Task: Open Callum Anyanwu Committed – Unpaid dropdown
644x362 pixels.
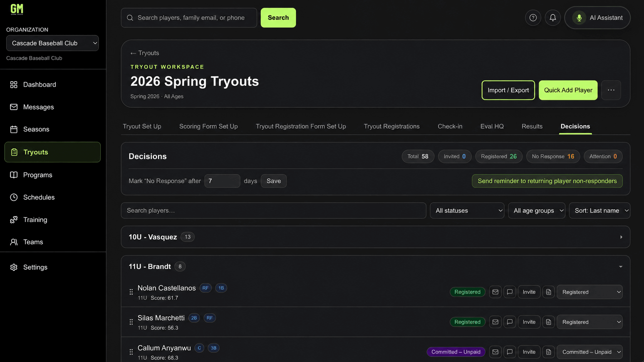Action: [590, 352]
